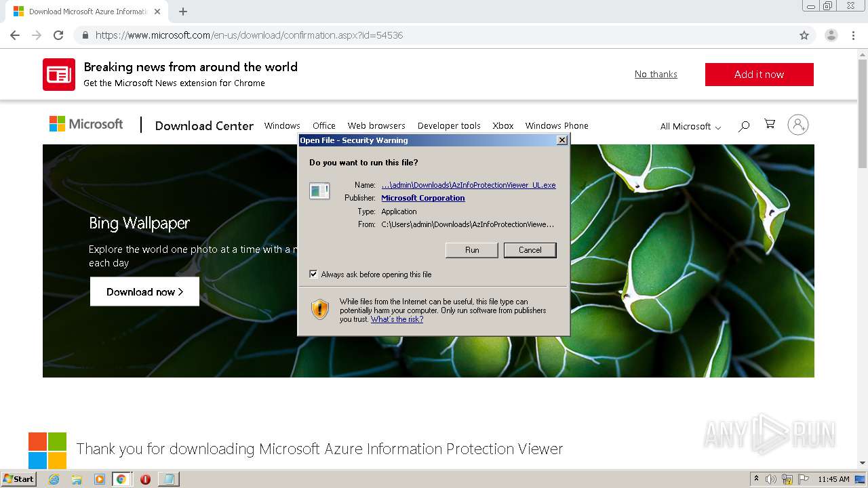
Task: Show hidden system tray icons
Action: (756, 479)
